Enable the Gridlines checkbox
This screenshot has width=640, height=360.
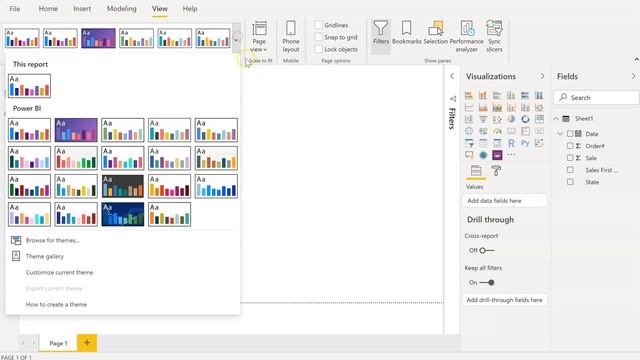tap(318, 25)
